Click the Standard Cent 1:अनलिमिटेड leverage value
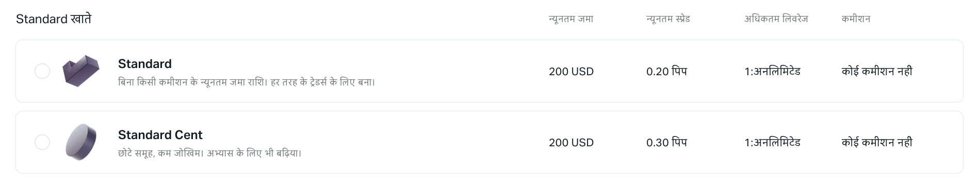This screenshot has height=188, width=980. [773, 143]
